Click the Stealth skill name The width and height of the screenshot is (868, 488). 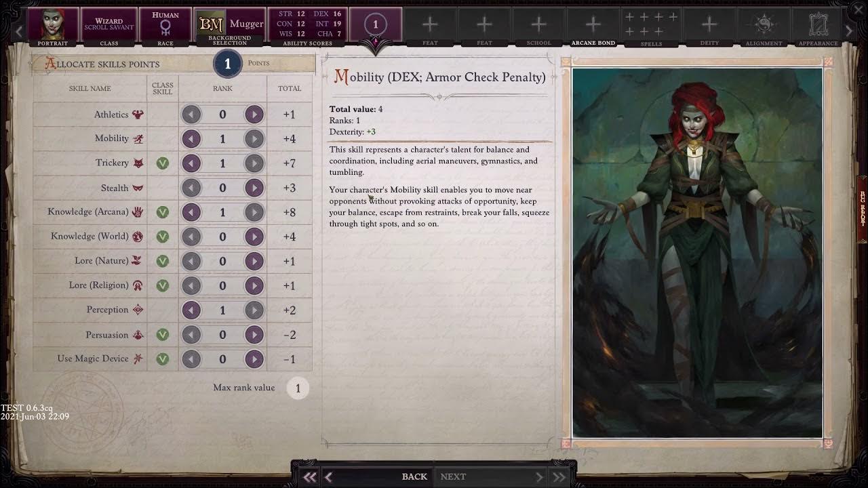115,188
